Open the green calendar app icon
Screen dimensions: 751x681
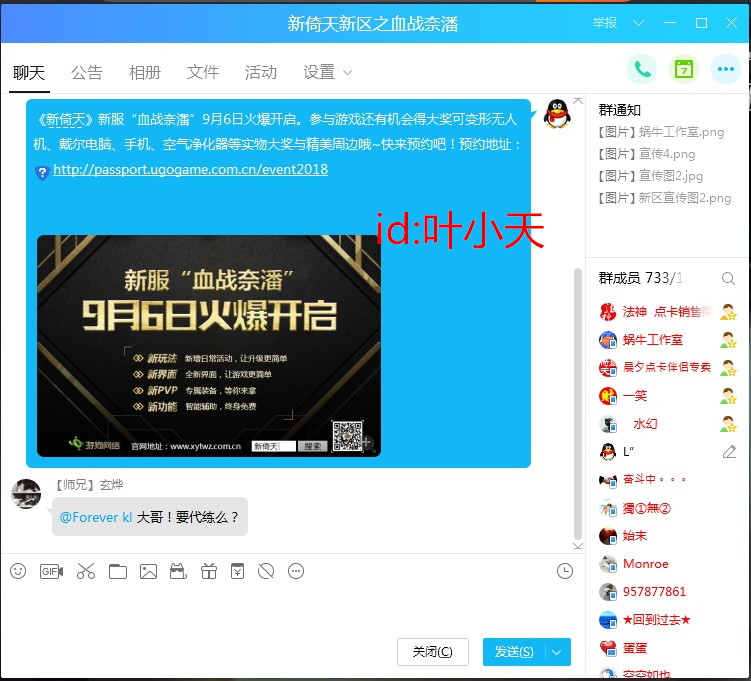pyautogui.click(x=683, y=69)
